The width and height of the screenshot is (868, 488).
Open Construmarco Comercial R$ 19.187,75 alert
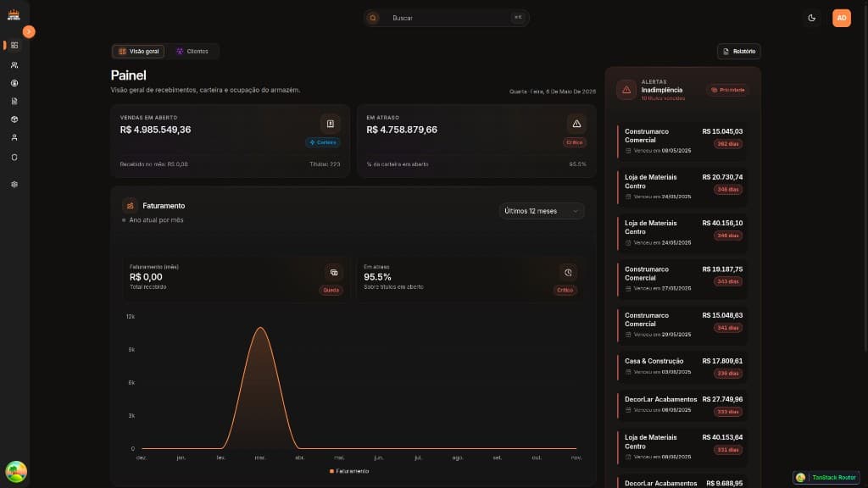683,278
